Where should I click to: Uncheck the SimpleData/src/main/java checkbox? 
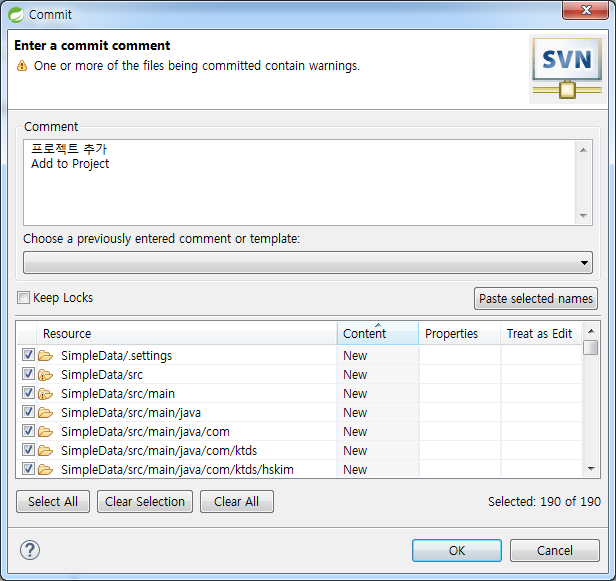[28, 412]
